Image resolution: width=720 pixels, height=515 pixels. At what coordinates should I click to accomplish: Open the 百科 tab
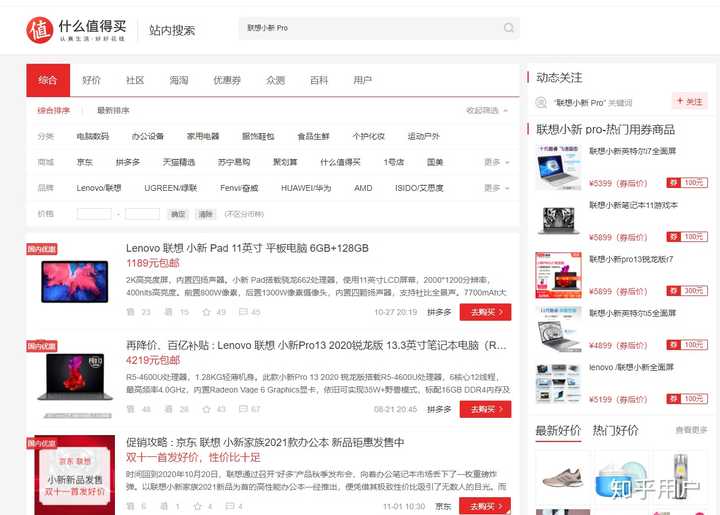(x=319, y=80)
